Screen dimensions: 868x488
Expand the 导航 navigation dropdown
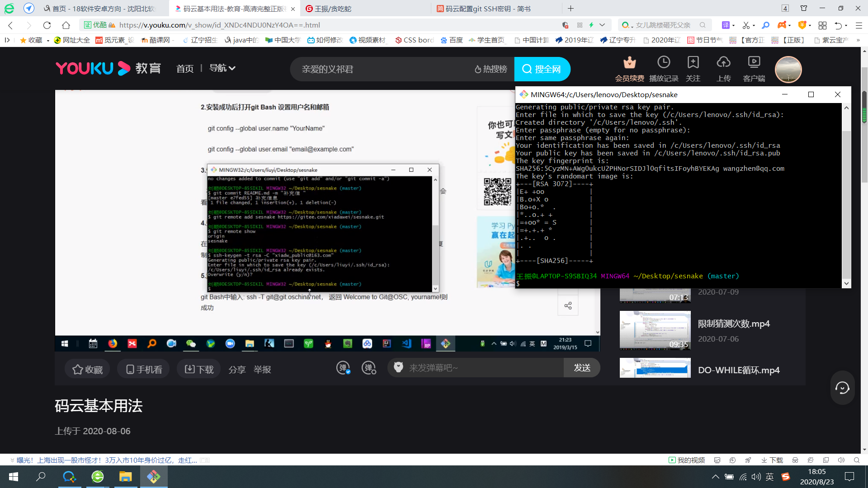tap(222, 68)
